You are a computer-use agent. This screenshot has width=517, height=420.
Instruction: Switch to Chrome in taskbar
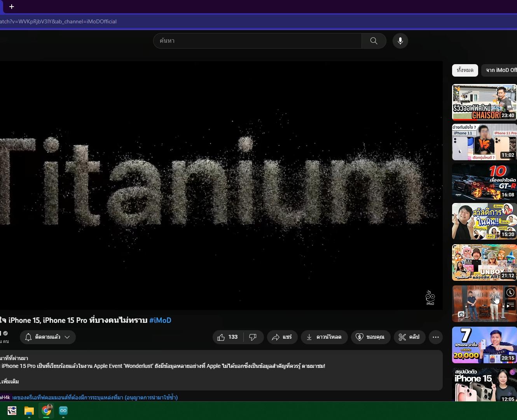[x=46, y=411]
